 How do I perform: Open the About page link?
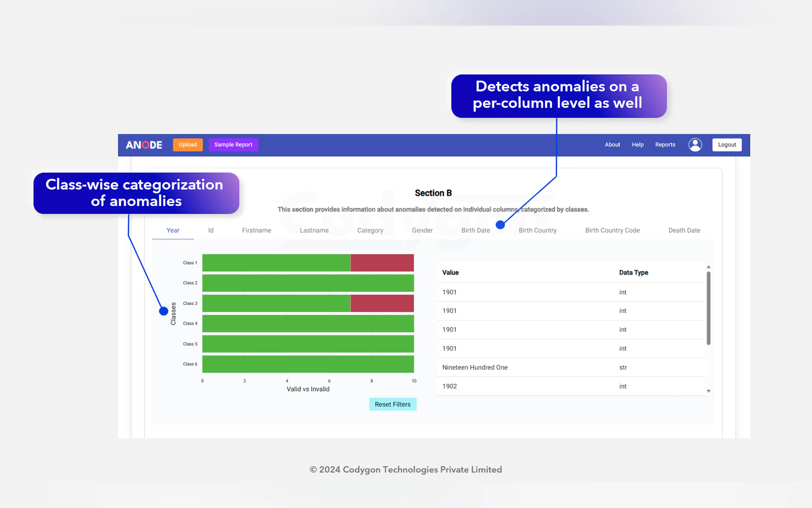(612, 145)
